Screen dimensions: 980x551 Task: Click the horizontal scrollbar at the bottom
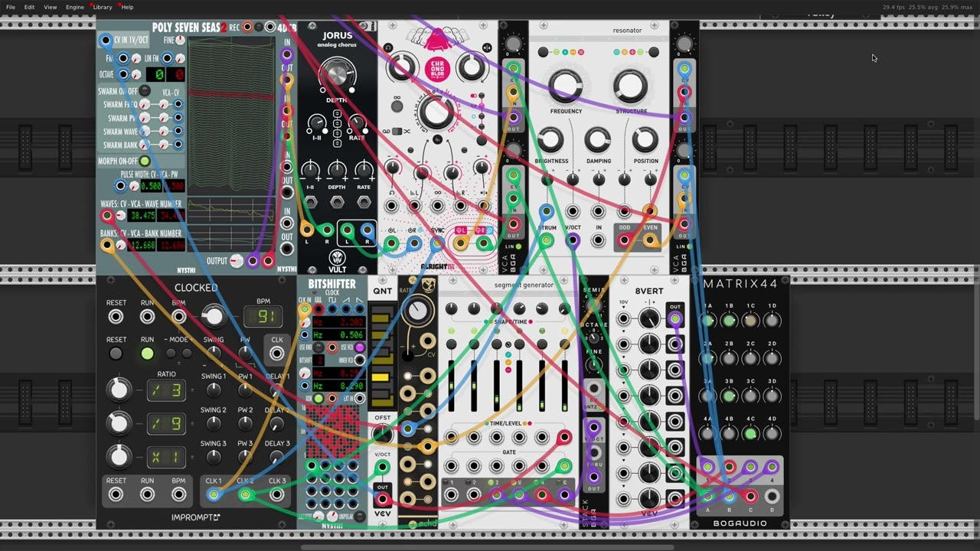(488, 547)
